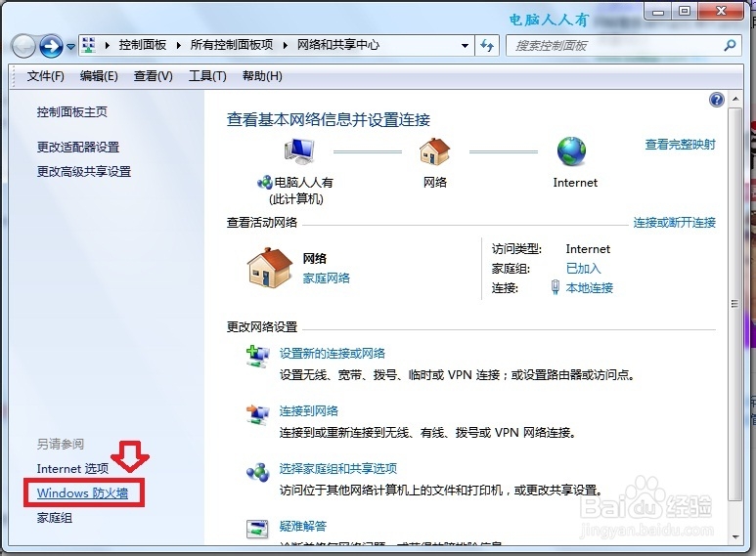Click the 访问类型 Internet value text

pyautogui.click(x=588, y=249)
